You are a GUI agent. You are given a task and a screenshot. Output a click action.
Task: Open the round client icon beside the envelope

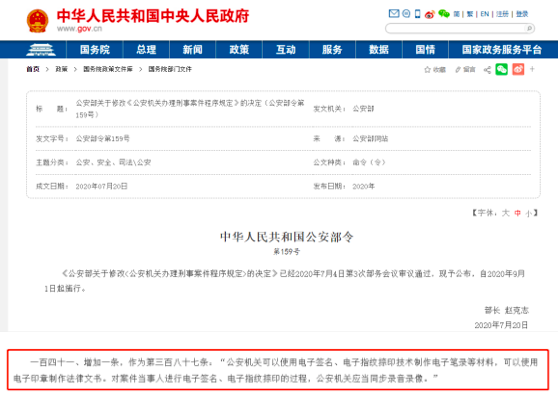(406, 14)
